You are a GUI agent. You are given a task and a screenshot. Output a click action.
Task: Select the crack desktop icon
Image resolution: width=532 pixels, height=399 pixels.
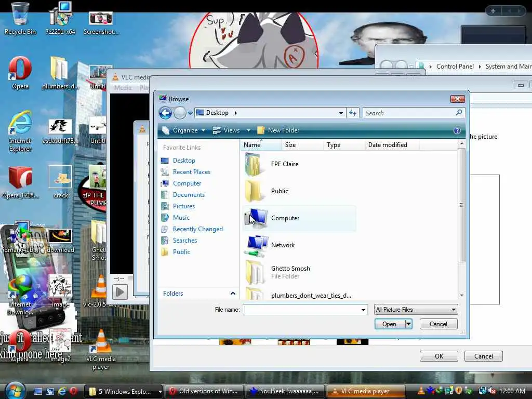pyautogui.click(x=60, y=182)
